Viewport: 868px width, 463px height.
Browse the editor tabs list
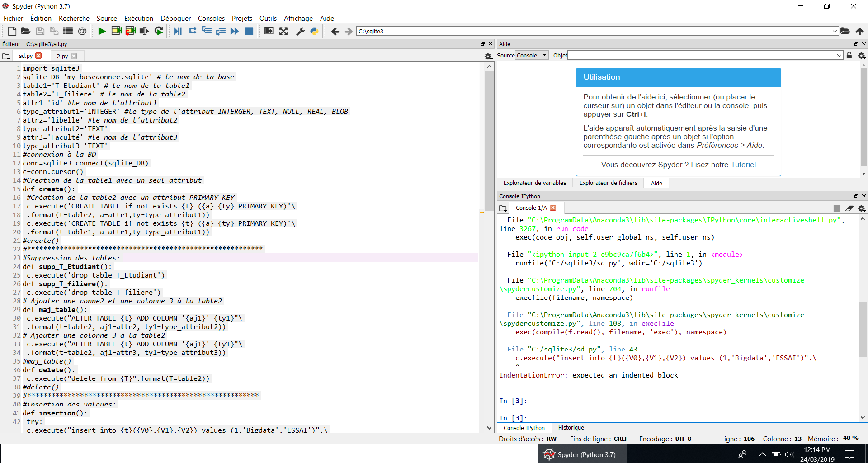coord(6,56)
